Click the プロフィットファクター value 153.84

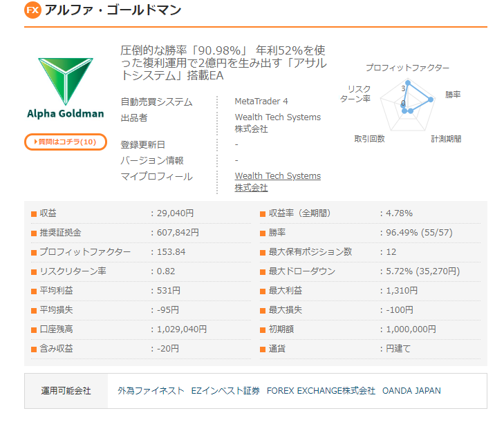pos(171,252)
